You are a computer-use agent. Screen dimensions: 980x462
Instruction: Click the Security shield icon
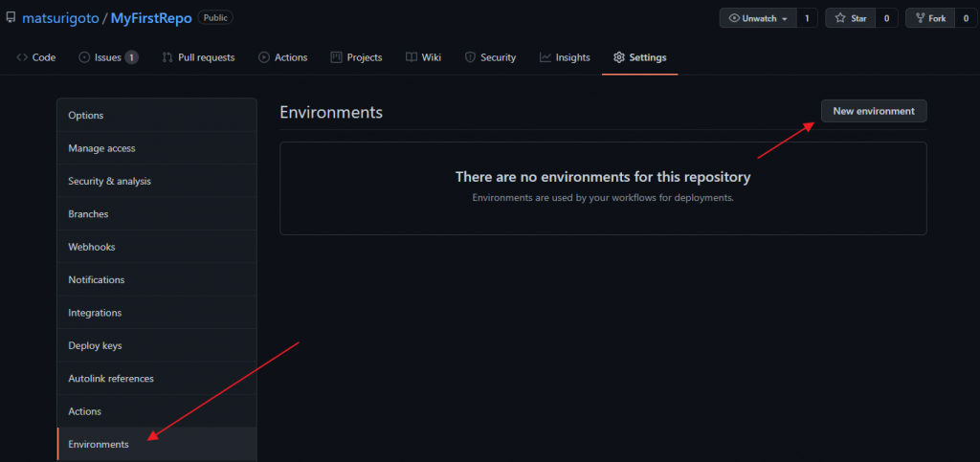coord(470,57)
